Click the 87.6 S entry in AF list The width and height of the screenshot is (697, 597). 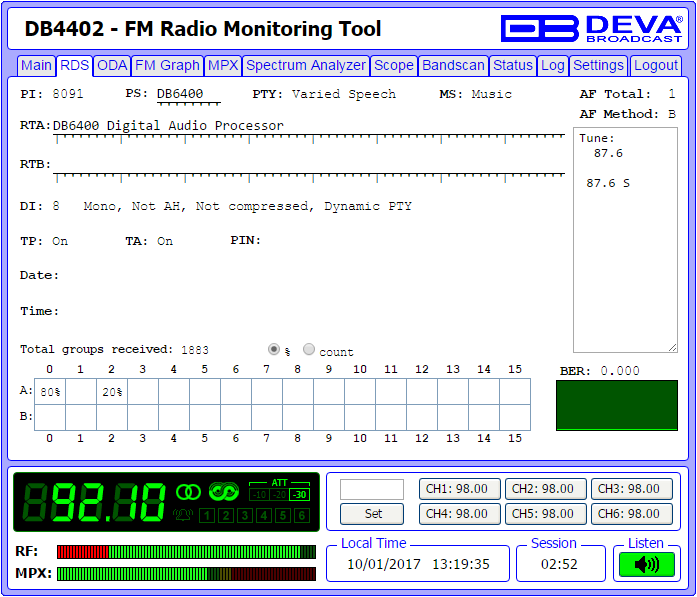608,183
